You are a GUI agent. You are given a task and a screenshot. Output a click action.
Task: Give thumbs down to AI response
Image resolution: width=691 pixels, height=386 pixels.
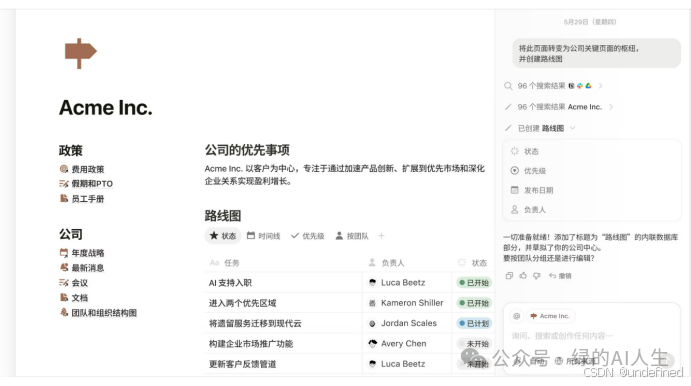click(537, 276)
